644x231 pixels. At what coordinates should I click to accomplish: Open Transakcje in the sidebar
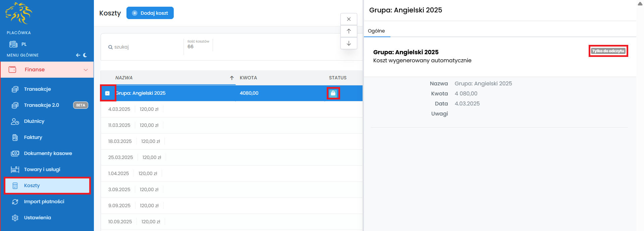coord(37,89)
